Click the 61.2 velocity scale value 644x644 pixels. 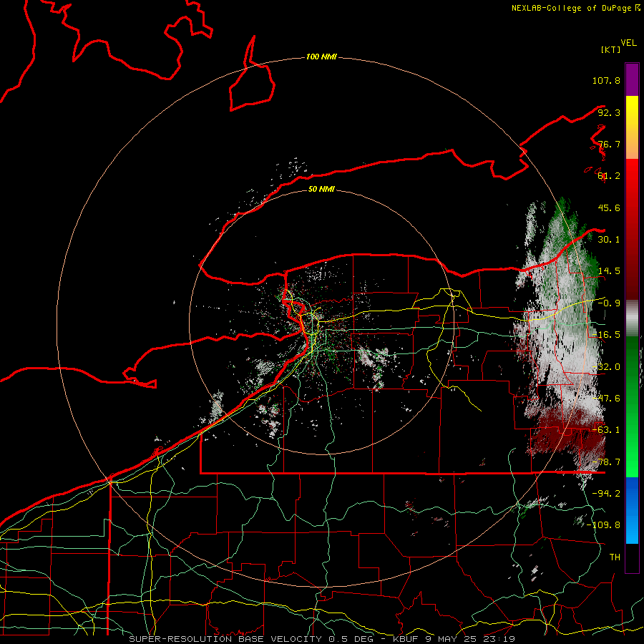pos(609,176)
